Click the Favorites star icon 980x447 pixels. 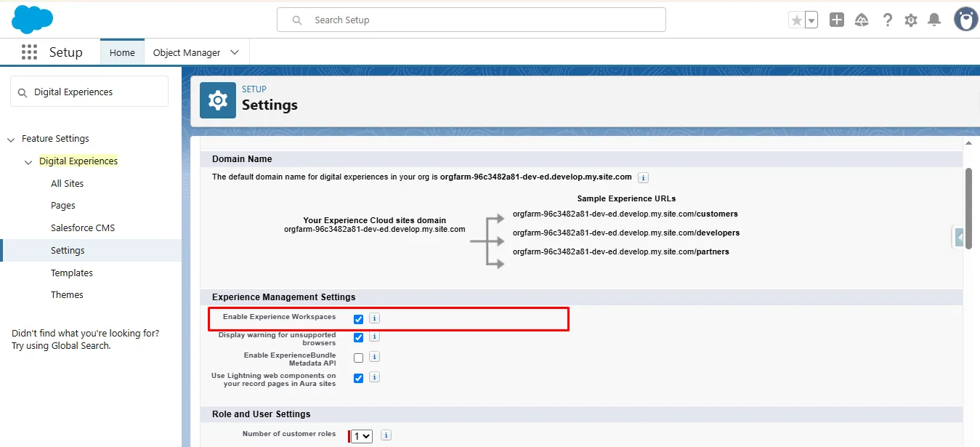(797, 20)
